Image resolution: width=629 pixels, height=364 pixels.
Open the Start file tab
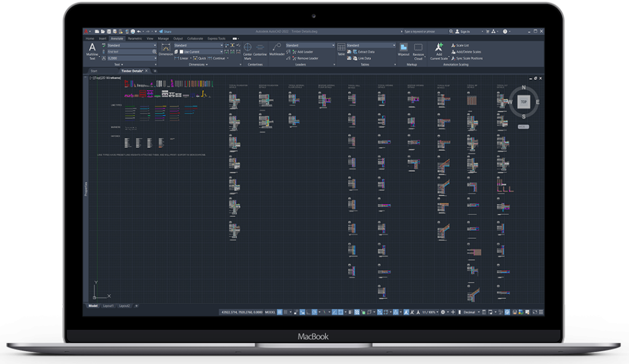[x=94, y=71]
